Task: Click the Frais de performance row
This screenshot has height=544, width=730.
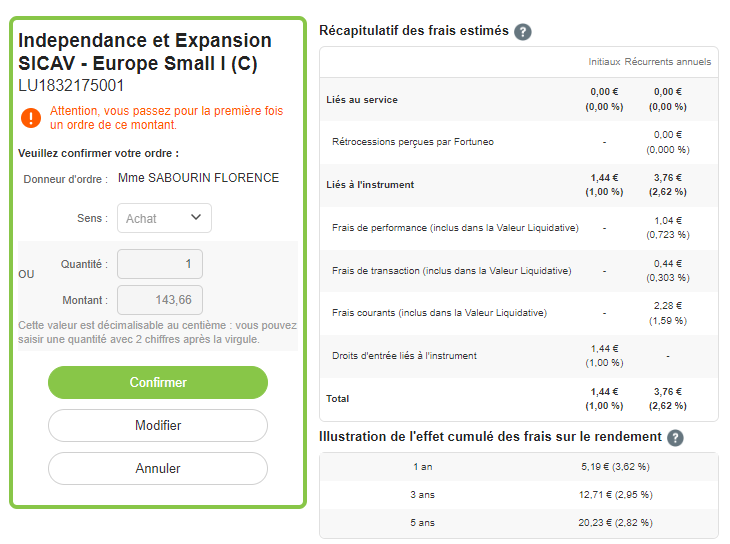Action: (519, 228)
